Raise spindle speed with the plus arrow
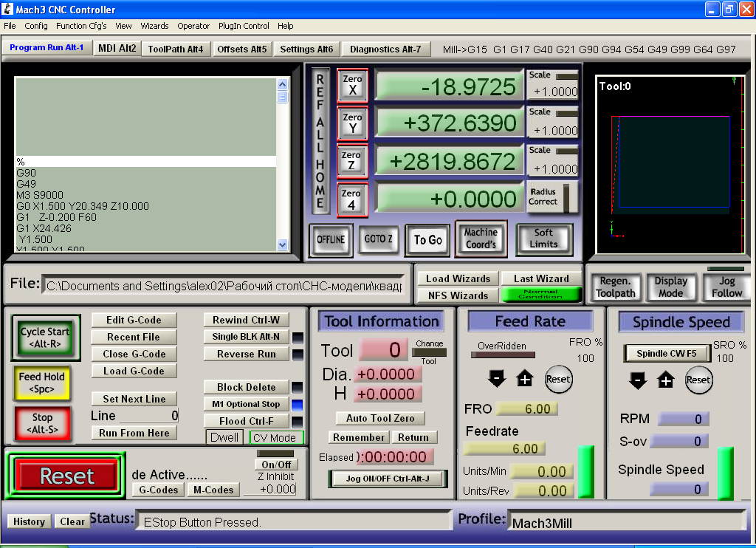Screen dimensions: 756x548 [666, 380]
